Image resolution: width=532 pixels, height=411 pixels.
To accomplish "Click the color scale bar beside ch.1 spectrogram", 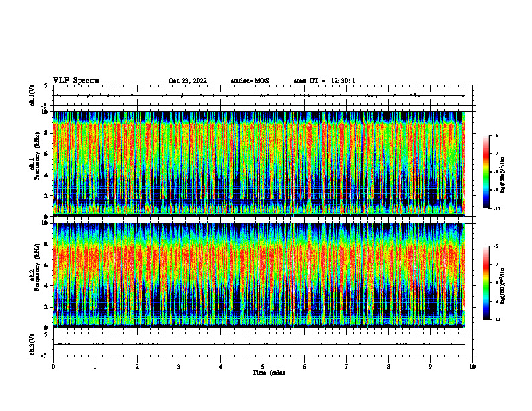I will pyautogui.click(x=486, y=172).
